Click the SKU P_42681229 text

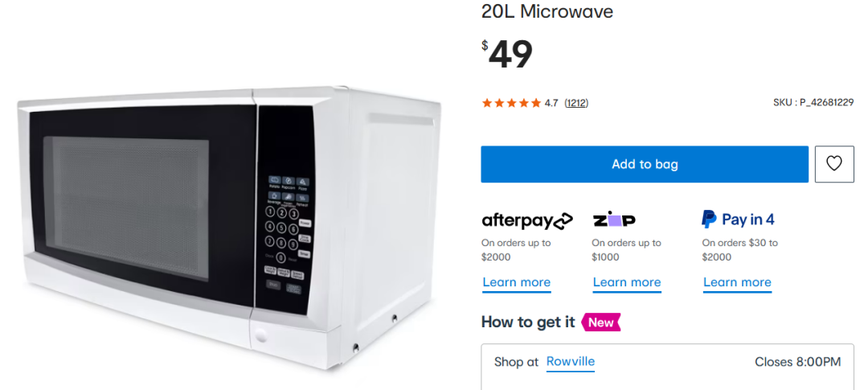tap(813, 102)
